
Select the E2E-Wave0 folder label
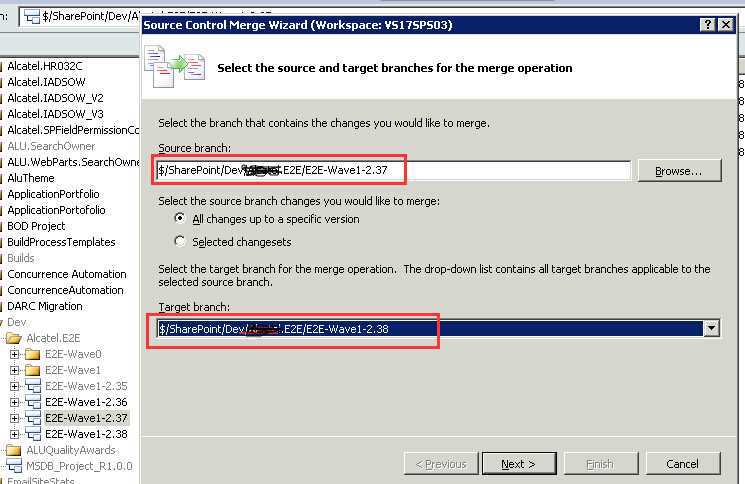click(x=73, y=354)
